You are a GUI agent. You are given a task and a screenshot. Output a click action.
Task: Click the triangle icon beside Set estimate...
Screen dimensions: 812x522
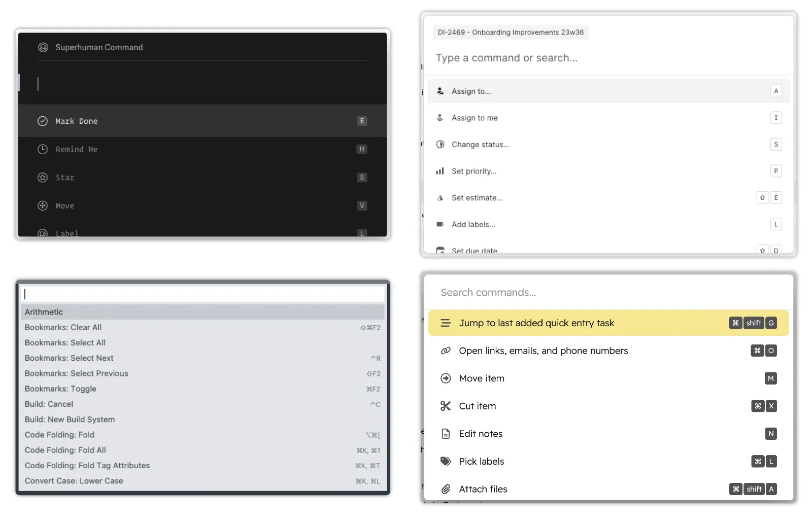[440, 198]
